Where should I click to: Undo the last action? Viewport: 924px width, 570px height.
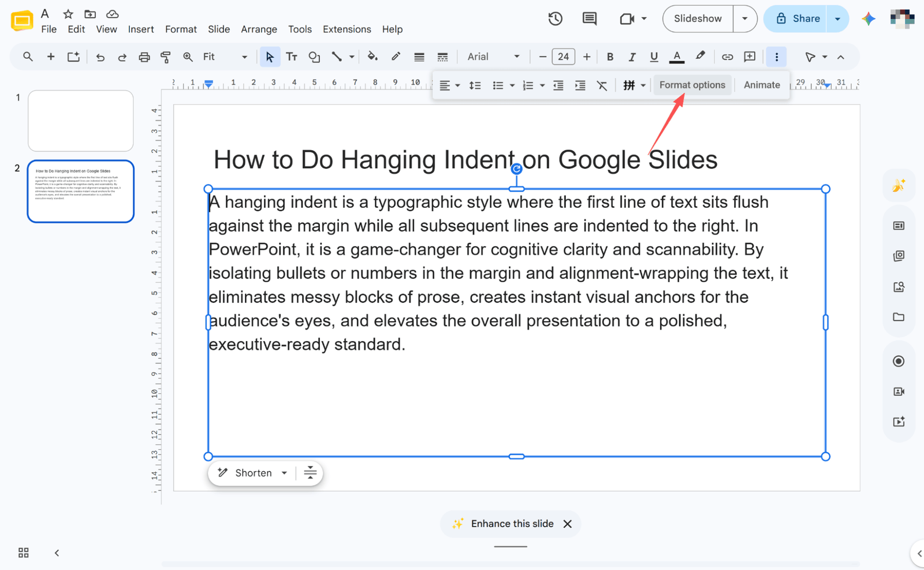point(100,57)
